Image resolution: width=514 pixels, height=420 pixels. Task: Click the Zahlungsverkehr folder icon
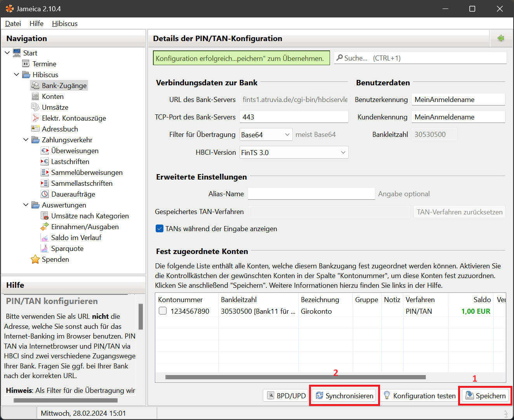coord(35,140)
